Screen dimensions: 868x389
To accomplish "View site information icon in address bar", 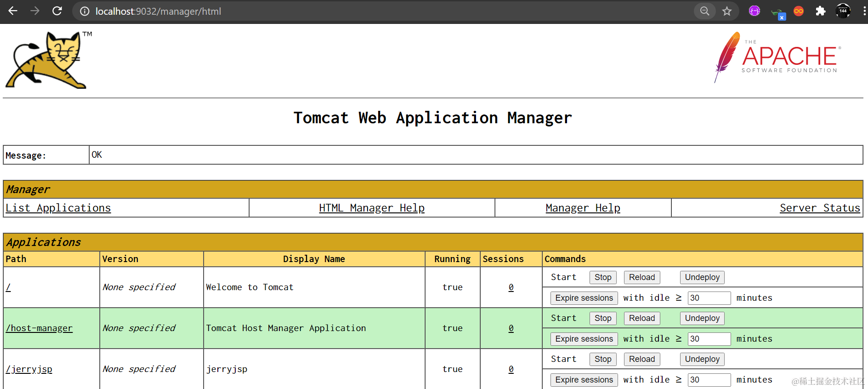I will coord(85,11).
